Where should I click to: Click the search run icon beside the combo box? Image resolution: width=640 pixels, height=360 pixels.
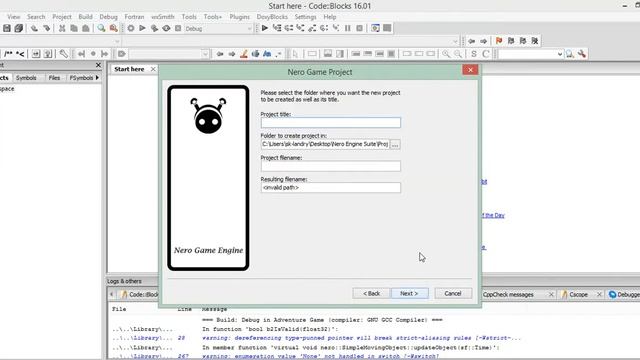coord(570,54)
